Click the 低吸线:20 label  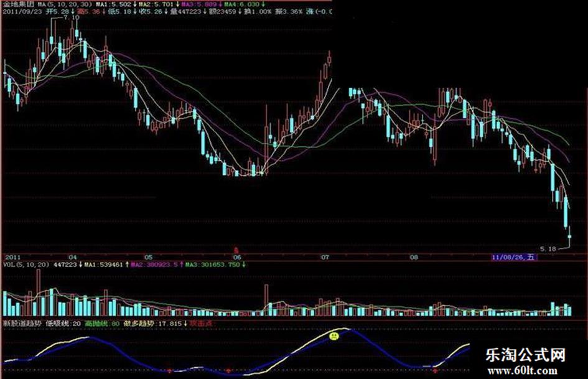(x=63, y=323)
